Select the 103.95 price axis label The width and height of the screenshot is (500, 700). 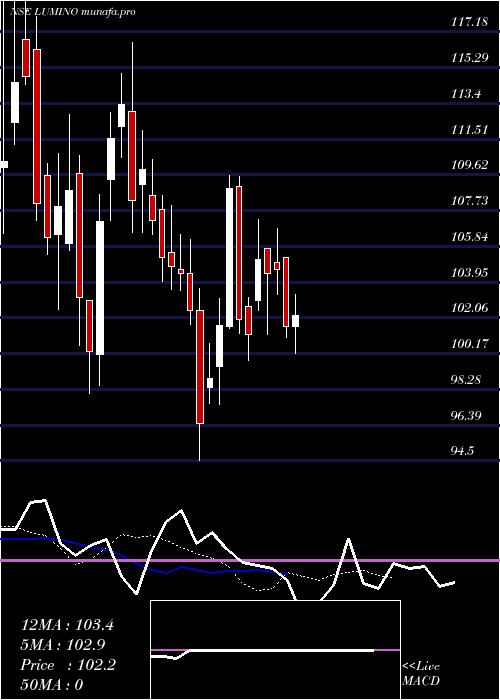click(469, 272)
